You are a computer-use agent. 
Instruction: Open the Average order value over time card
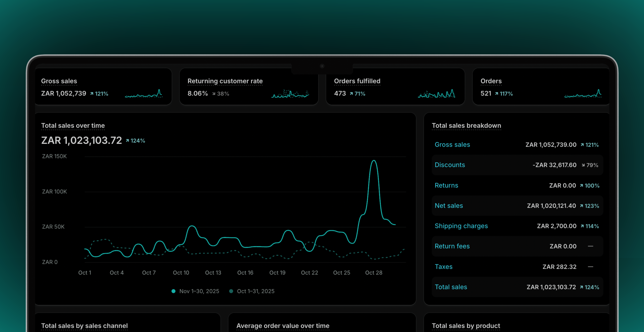click(x=283, y=326)
